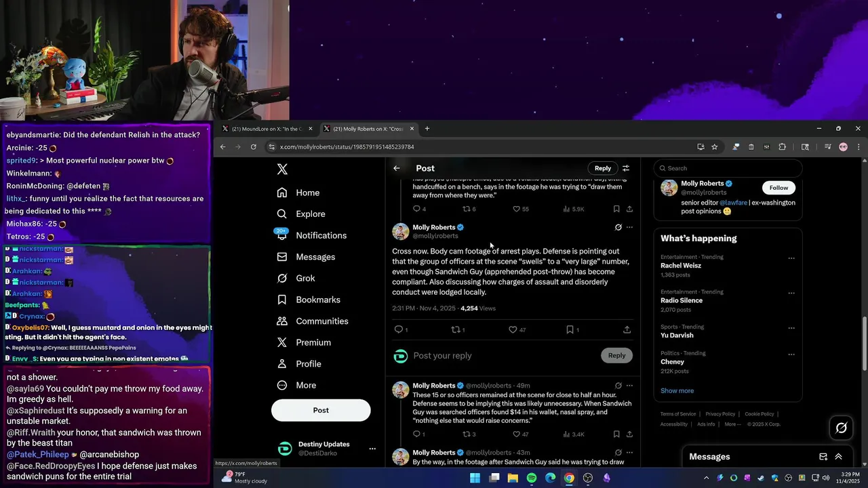Bookmark the main Cross now post
This screenshot has height=488, width=868.
(570, 329)
